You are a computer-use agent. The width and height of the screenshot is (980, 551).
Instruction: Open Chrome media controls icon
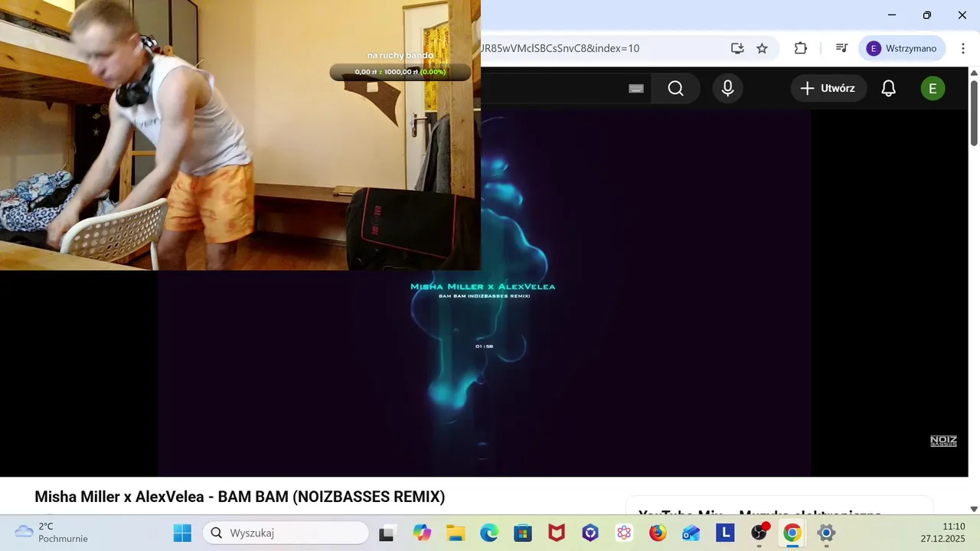[841, 48]
